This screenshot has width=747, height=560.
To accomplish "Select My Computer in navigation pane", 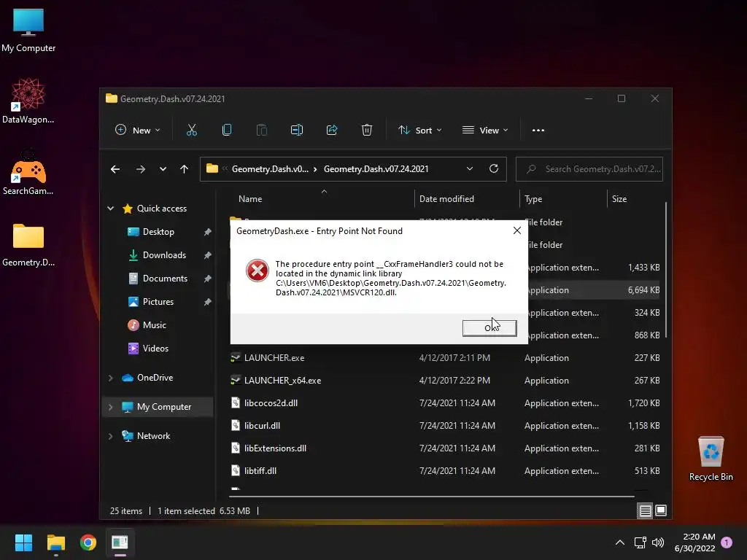I will (164, 407).
